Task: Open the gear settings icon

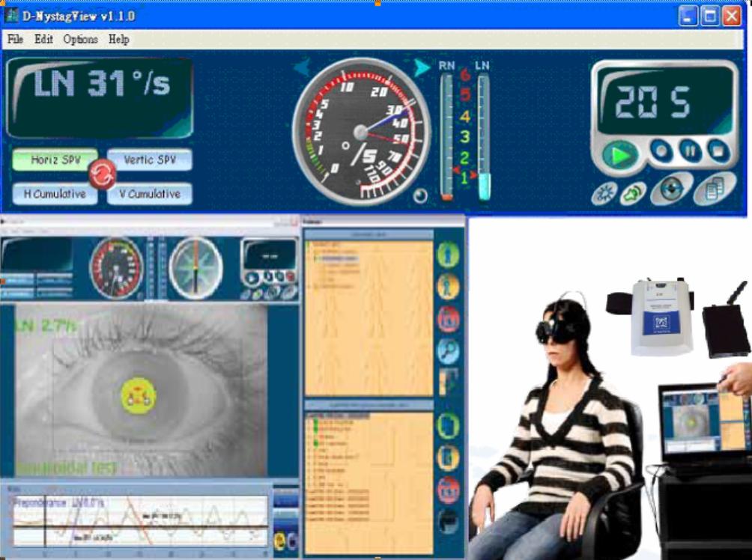Action: 603,192
